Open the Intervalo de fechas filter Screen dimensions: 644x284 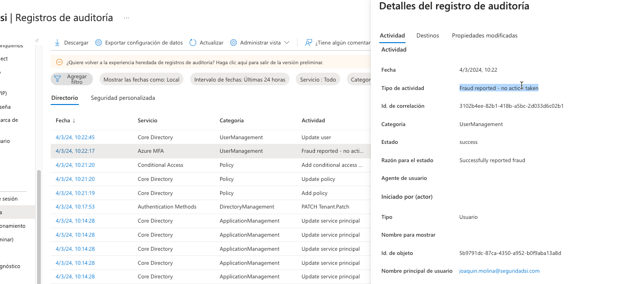(239, 80)
